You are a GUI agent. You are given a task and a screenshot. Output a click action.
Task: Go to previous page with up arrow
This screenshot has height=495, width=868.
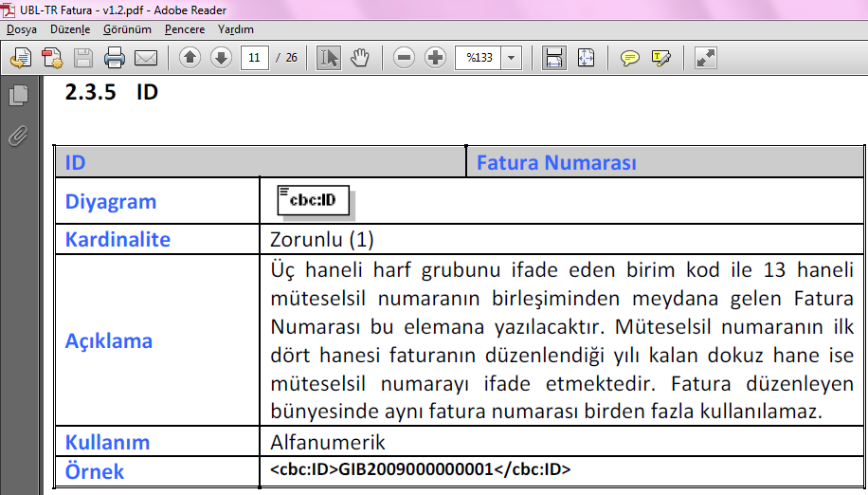pos(190,58)
